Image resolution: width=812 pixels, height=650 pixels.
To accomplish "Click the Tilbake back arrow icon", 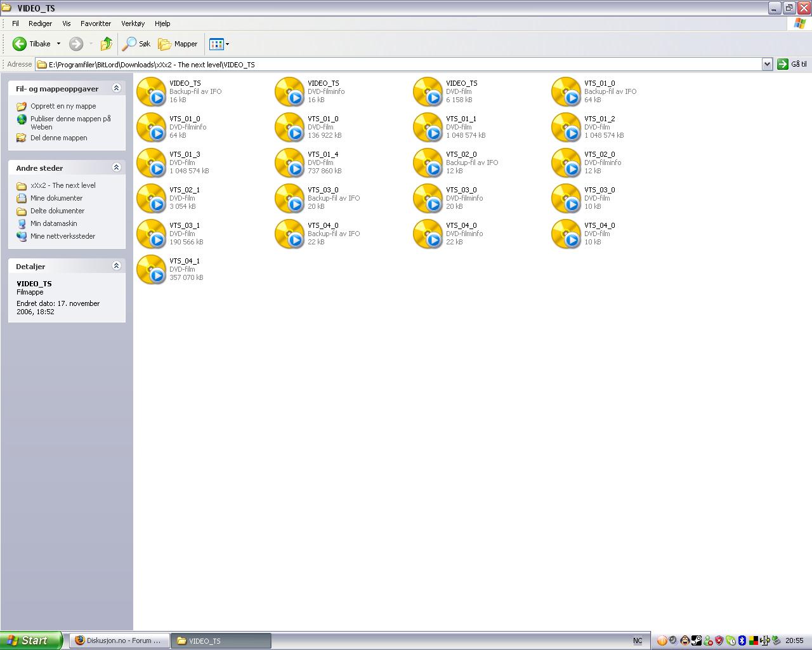I will 20,44.
